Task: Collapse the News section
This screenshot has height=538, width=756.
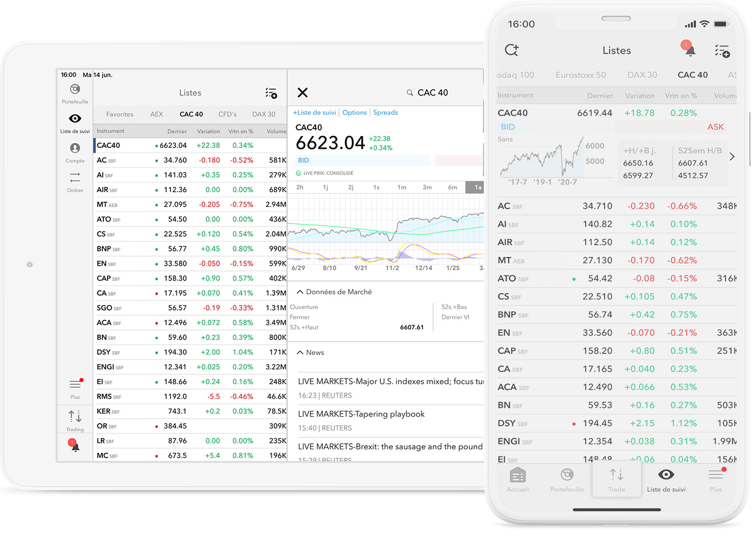Action: (x=300, y=352)
